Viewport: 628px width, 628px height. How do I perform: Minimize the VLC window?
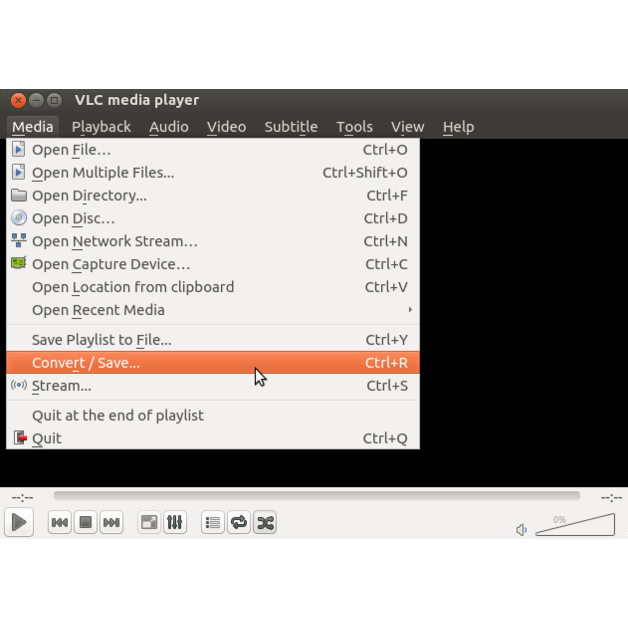[x=36, y=100]
